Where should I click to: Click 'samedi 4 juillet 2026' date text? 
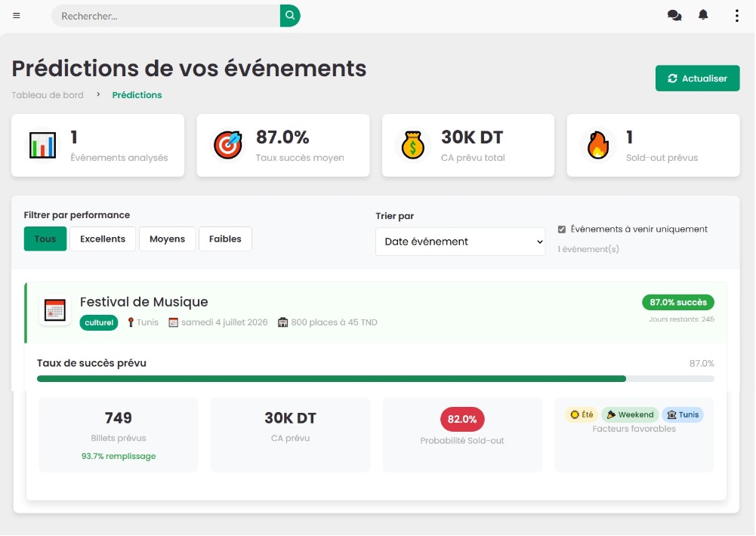point(224,322)
